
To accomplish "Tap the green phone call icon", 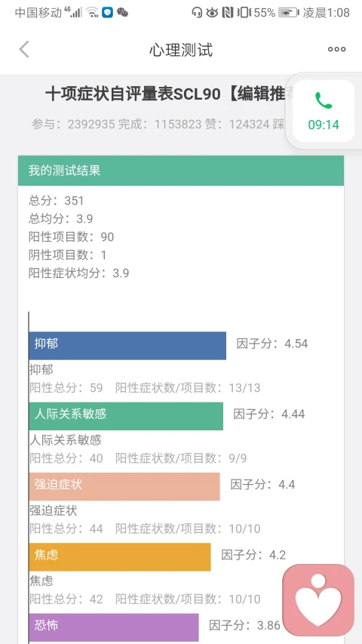I will pyautogui.click(x=324, y=100).
